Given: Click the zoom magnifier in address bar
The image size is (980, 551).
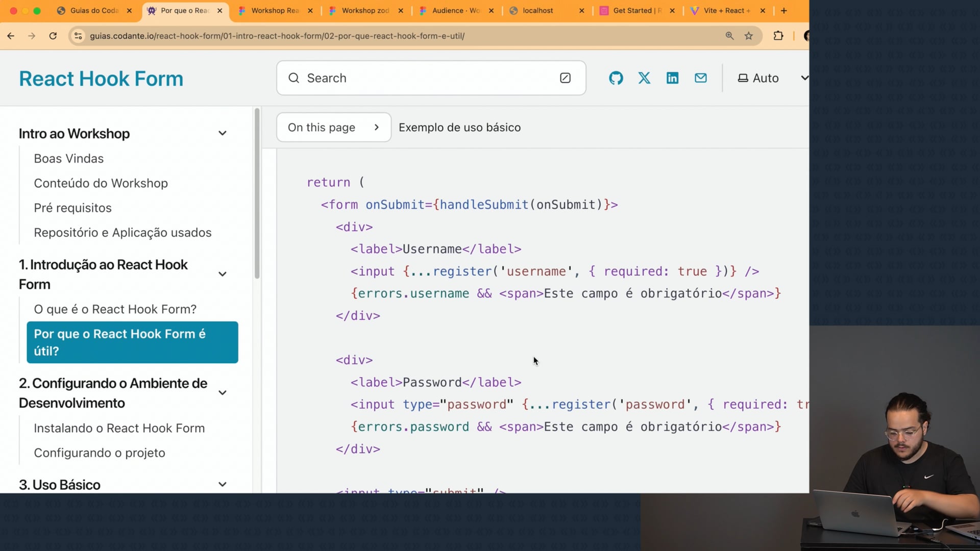Looking at the screenshot, I should pyautogui.click(x=729, y=36).
